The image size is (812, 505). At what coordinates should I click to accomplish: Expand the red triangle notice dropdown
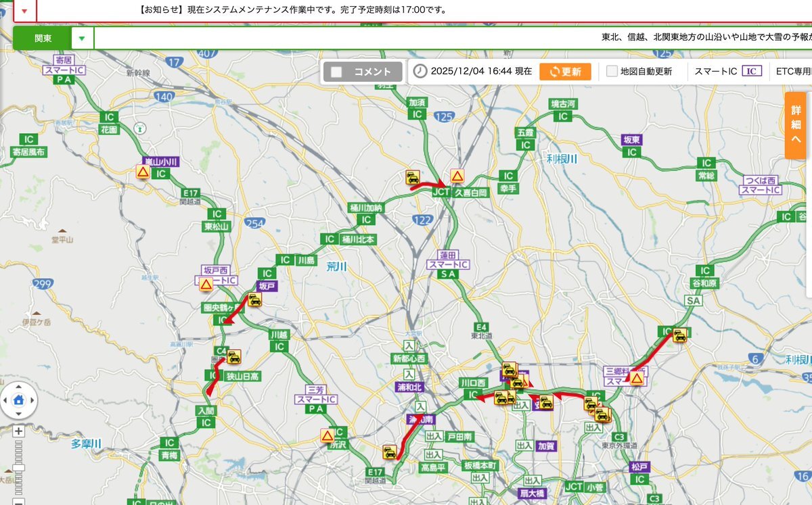pyautogui.click(x=24, y=11)
